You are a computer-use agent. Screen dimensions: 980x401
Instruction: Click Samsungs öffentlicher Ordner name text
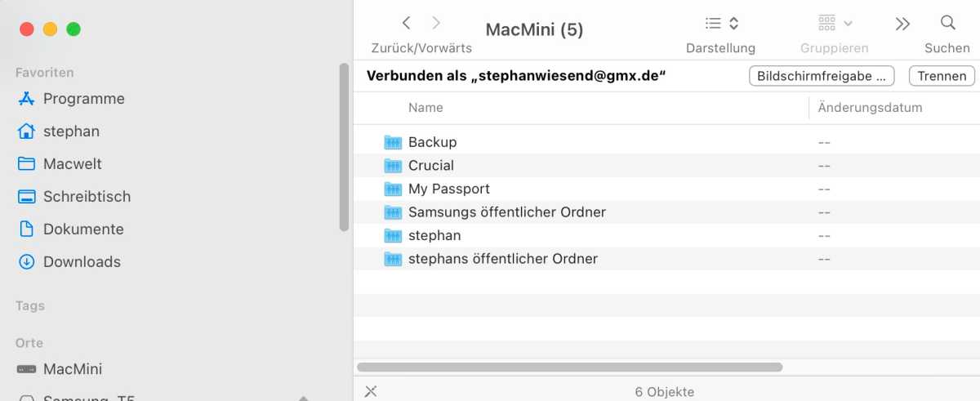coord(507,212)
